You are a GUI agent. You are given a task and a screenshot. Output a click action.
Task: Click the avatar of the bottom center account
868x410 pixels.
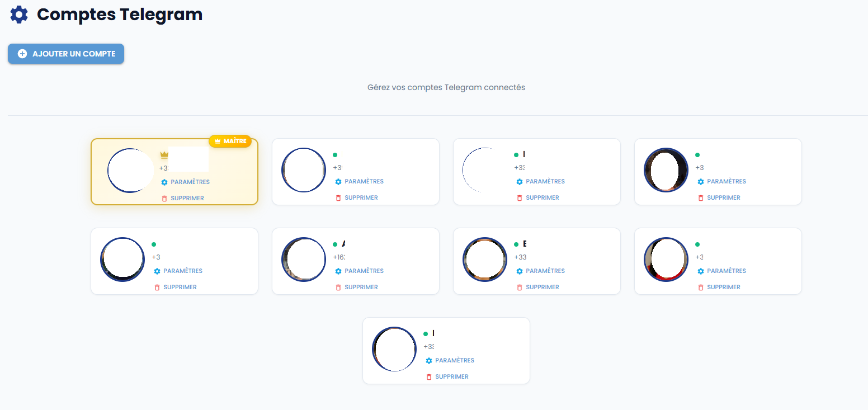point(394,349)
